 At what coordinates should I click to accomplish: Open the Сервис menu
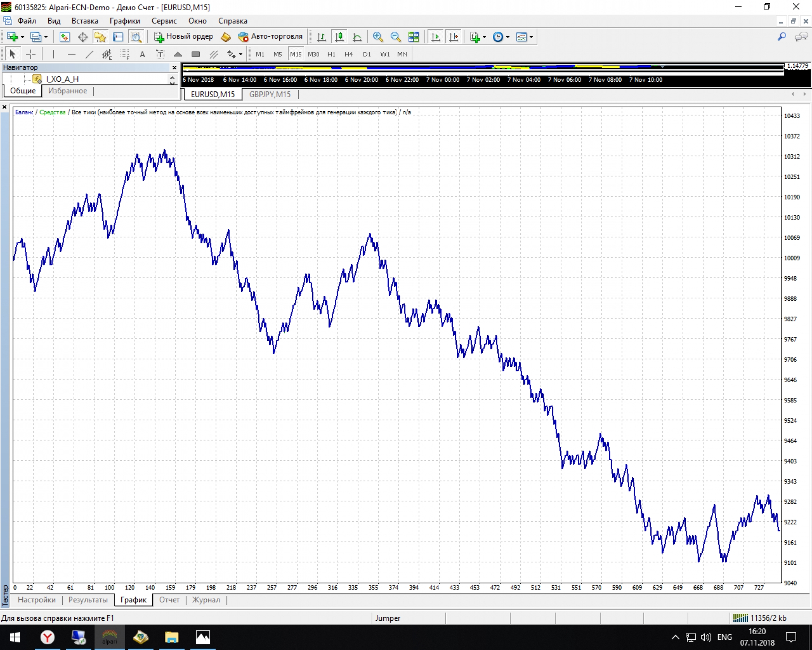pos(164,21)
